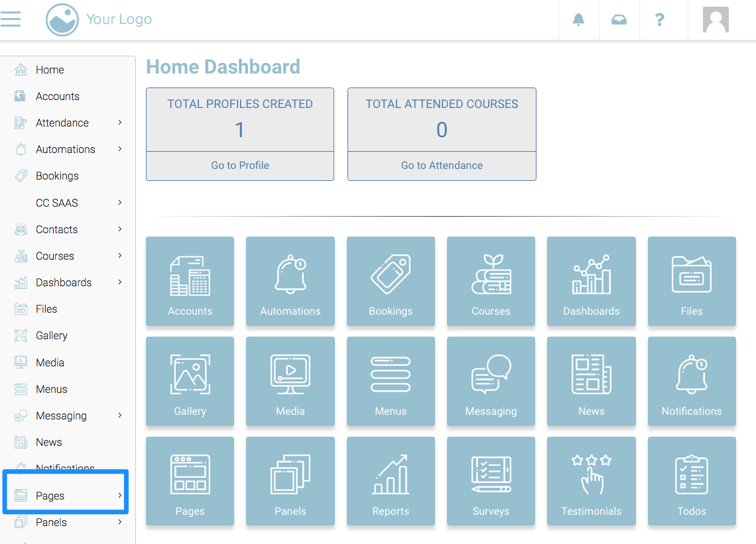Expand the Attendance sidebar submenu

(120, 123)
